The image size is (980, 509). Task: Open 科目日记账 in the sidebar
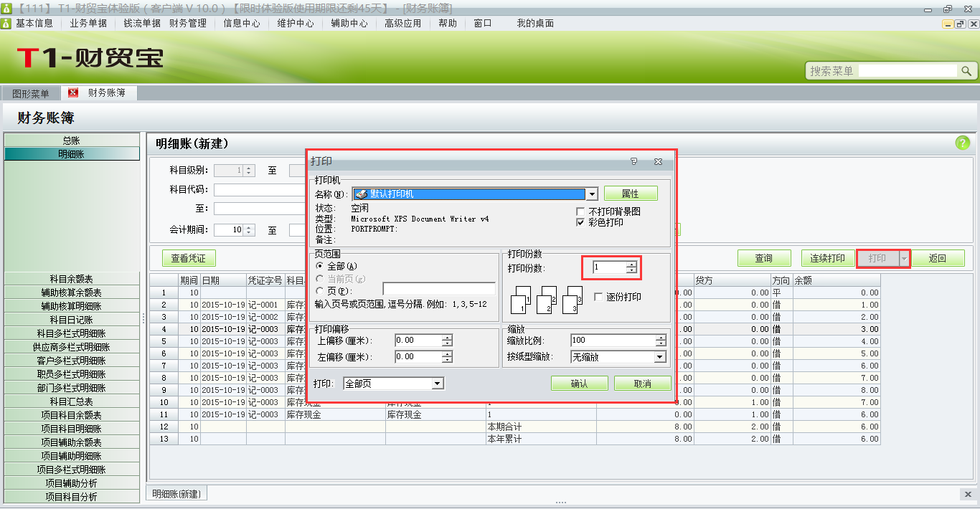pos(72,320)
